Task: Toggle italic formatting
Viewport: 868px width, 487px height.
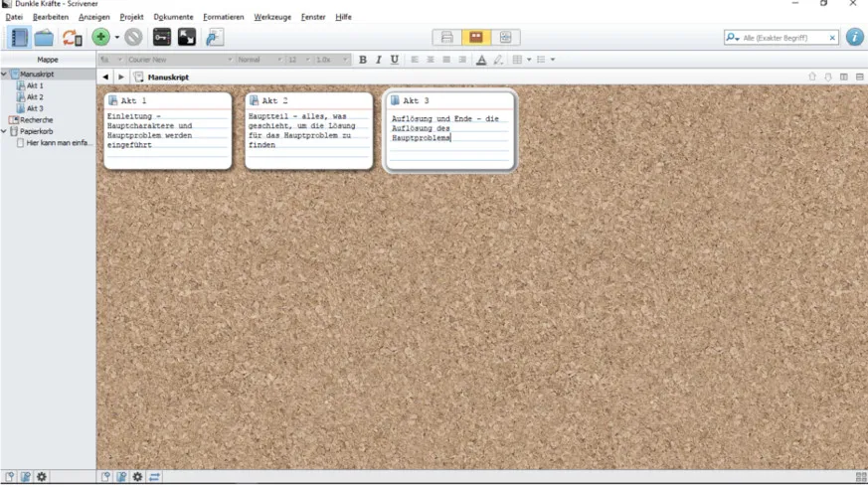Action: pyautogui.click(x=379, y=60)
